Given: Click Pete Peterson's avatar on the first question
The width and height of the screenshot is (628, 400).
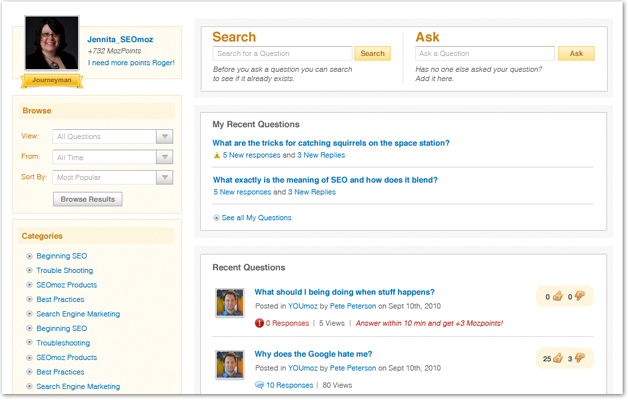Looking at the screenshot, I should (x=229, y=302).
